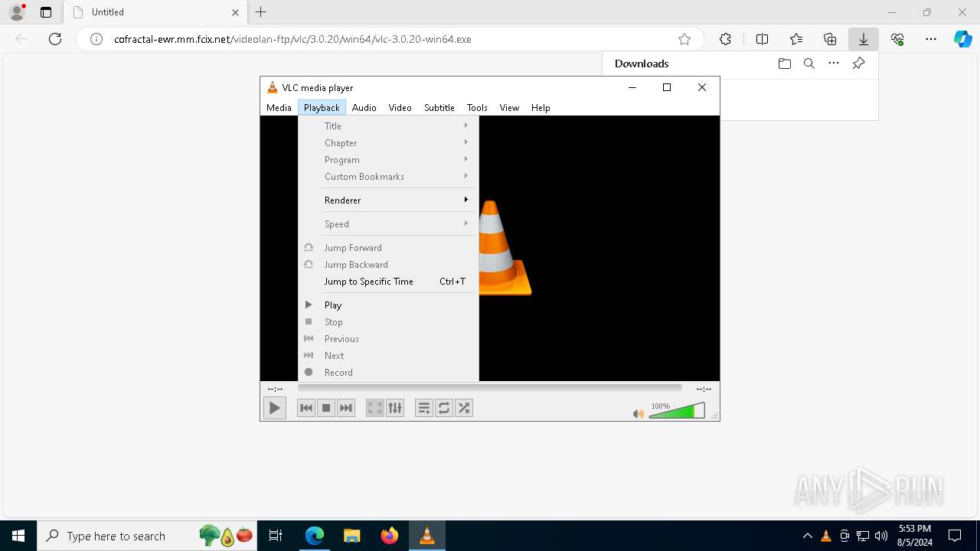Image resolution: width=980 pixels, height=551 pixels.
Task: Close the Playback menu by clicking it
Action: (x=322, y=108)
